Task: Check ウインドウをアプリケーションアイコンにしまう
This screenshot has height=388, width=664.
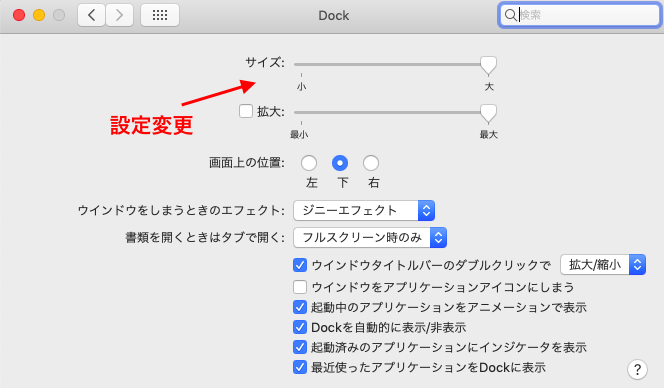Action: click(300, 287)
